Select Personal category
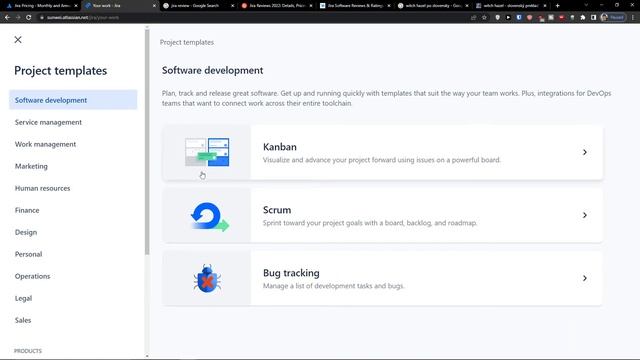The height and width of the screenshot is (360, 640). click(28, 254)
